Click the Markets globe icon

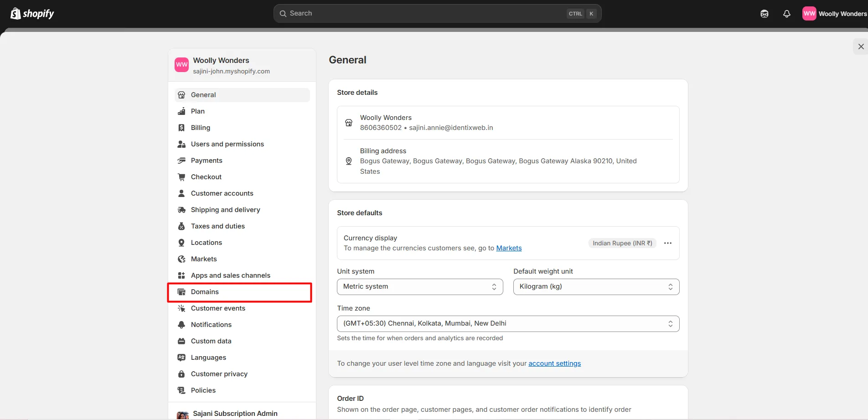(181, 259)
